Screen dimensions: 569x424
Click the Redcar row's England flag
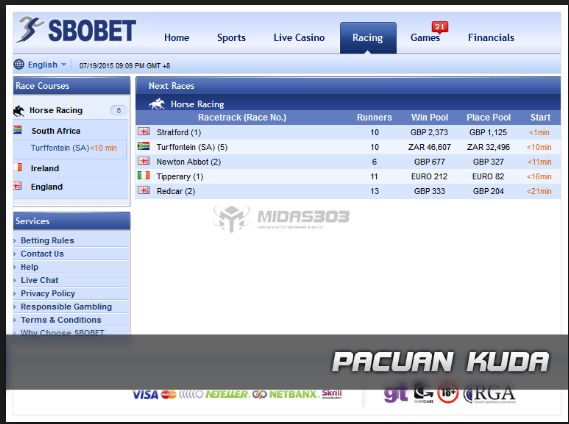click(x=144, y=190)
